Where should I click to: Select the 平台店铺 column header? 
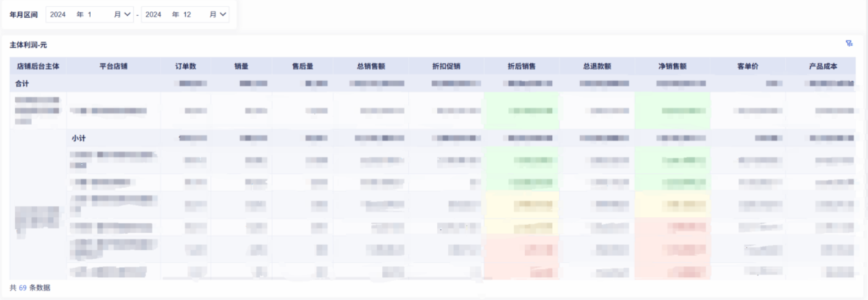tap(114, 66)
